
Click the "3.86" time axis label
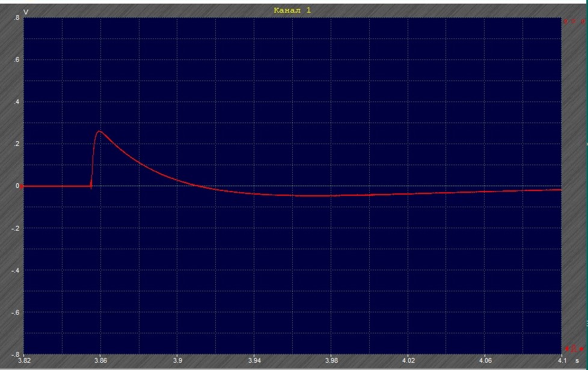[x=101, y=360]
